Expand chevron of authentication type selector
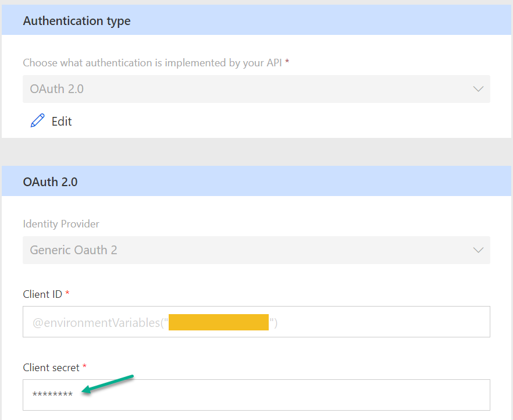 pos(478,89)
